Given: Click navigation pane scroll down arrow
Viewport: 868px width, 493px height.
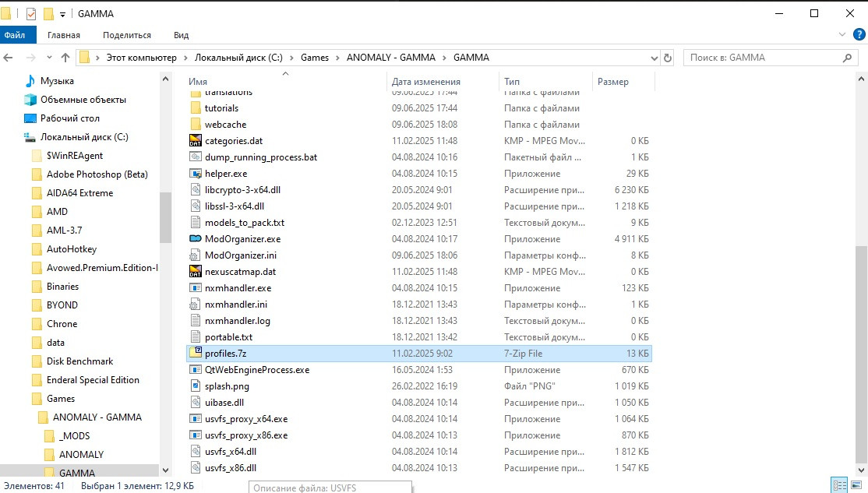Looking at the screenshot, I should point(165,470).
